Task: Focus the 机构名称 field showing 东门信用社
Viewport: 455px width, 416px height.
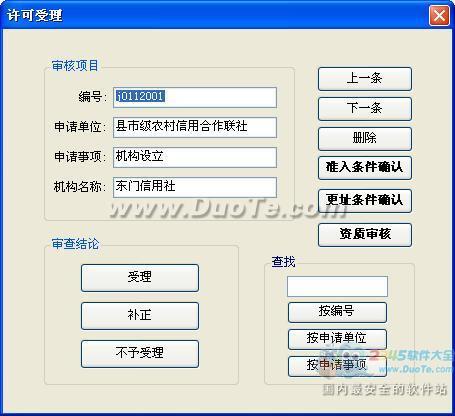Action: pos(195,187)
